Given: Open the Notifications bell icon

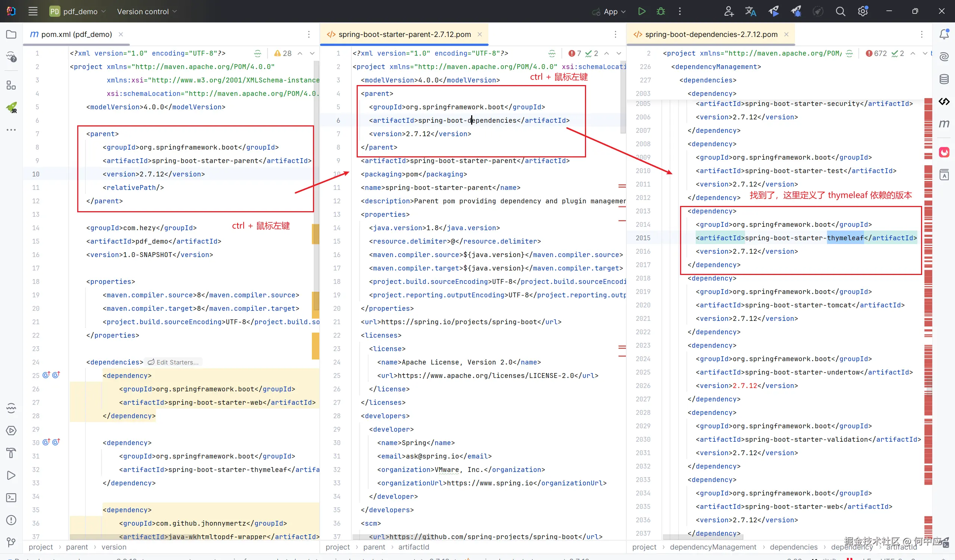Looking at the screenshot, I should click(x=944, y=34).
